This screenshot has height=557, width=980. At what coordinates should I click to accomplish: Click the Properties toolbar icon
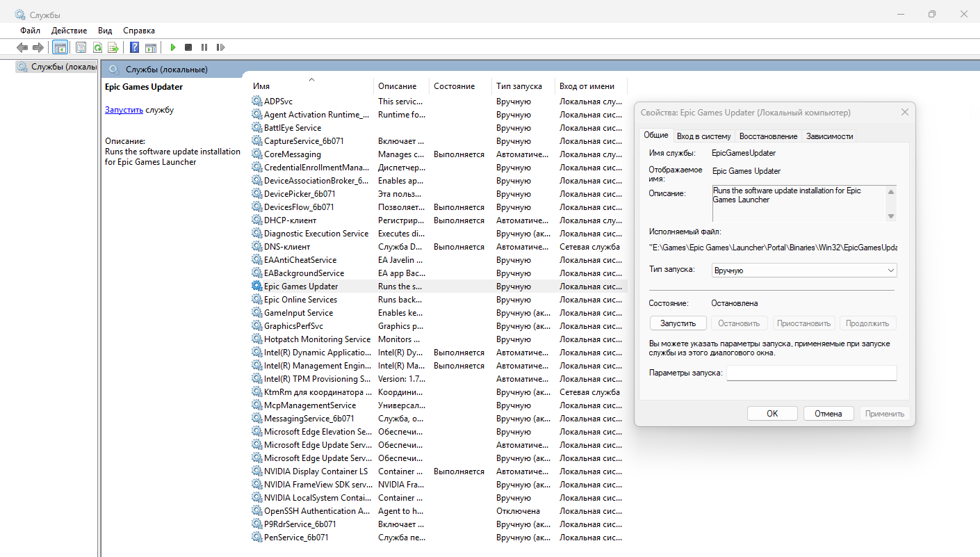(81, 47)
